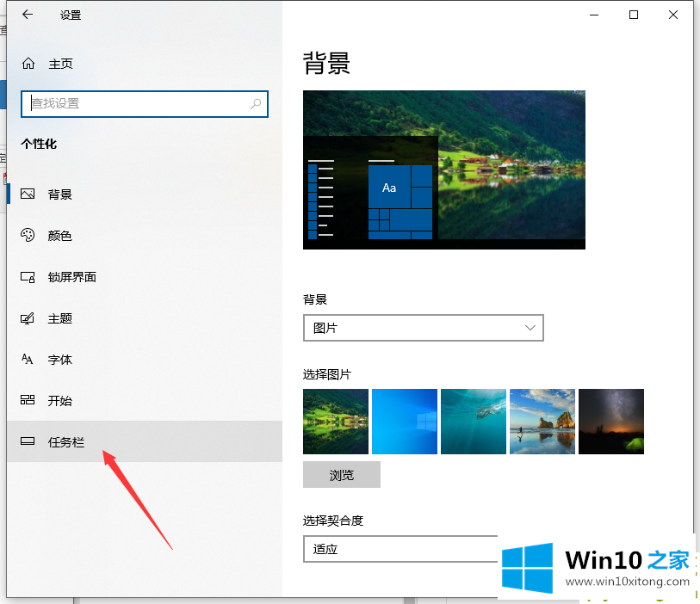Choose the starry night tent wallpaper
The width and height of the screenshot is (700, 604).
[x=611, y=422]
